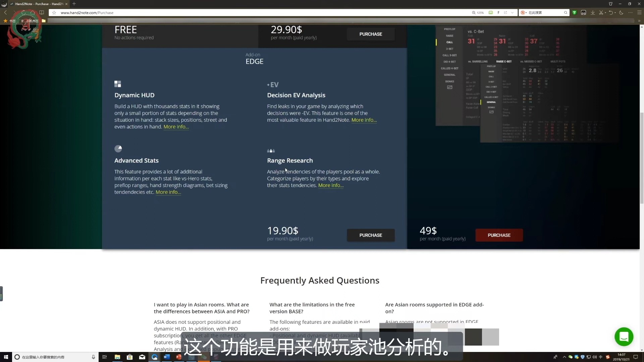The width and height of the screenshot is (644, 362).
Task: Click the HUD stats preview thumbnail
Action: pyautogui.click(x=527, y=84)
